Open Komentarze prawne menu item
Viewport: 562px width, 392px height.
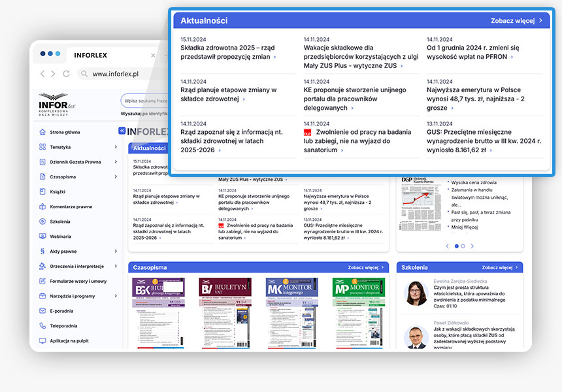point(71,206)
